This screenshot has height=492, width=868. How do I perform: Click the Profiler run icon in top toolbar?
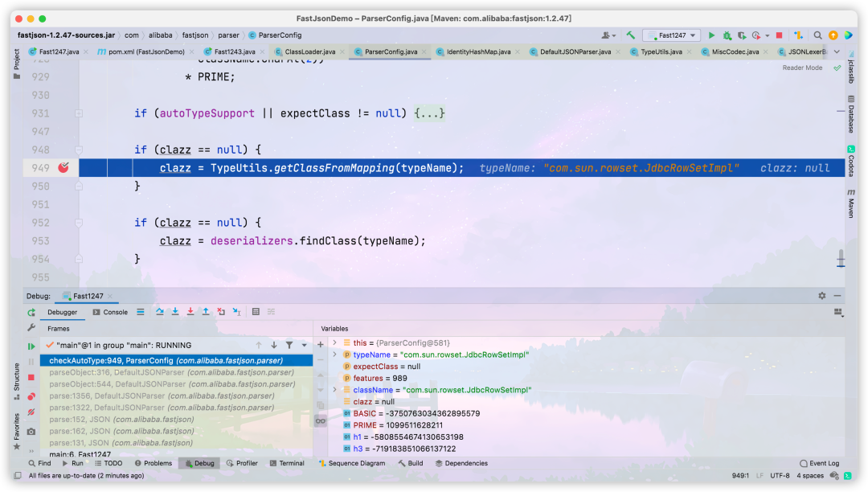point(756,35)
